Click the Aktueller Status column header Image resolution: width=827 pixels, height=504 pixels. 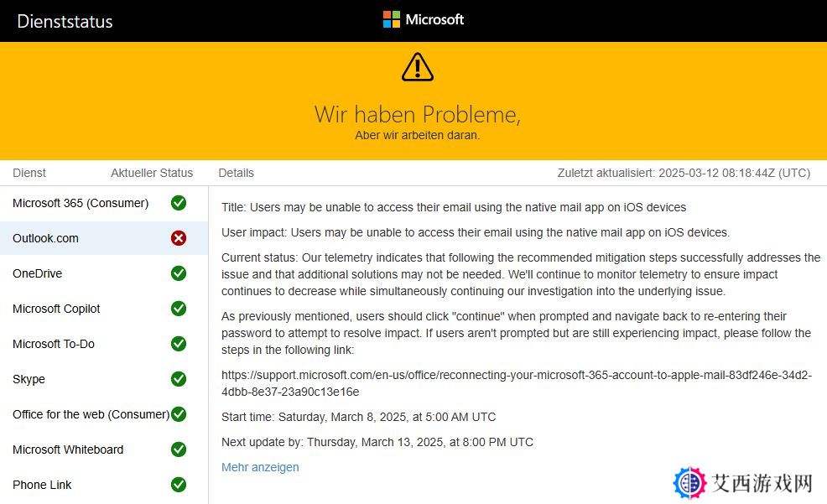click(152, 173)
